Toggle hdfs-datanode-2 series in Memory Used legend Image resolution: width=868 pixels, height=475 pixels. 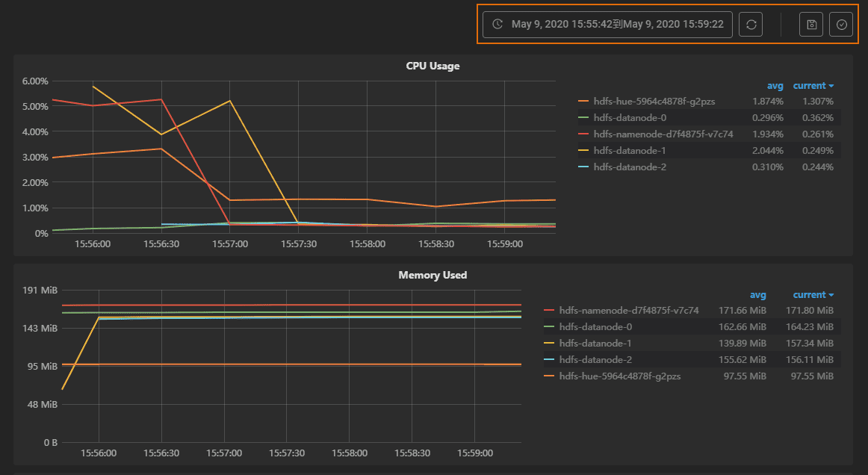(595, 359)
